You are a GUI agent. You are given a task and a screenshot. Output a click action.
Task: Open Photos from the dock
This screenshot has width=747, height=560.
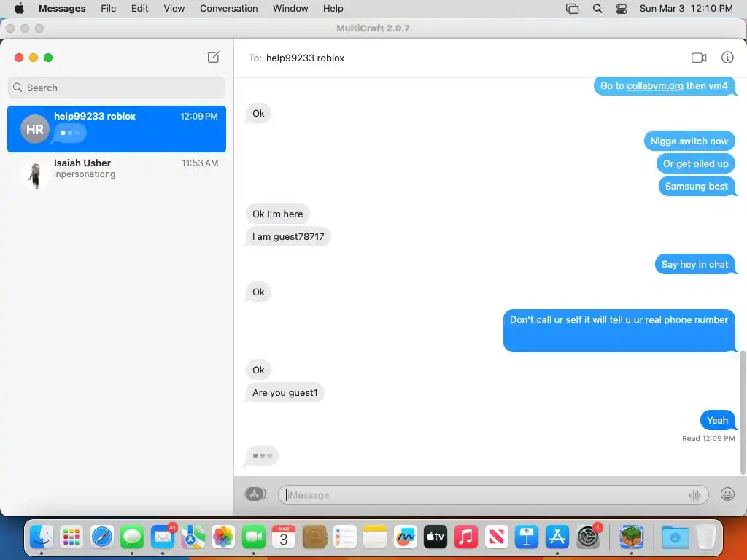tap(223, 537)
